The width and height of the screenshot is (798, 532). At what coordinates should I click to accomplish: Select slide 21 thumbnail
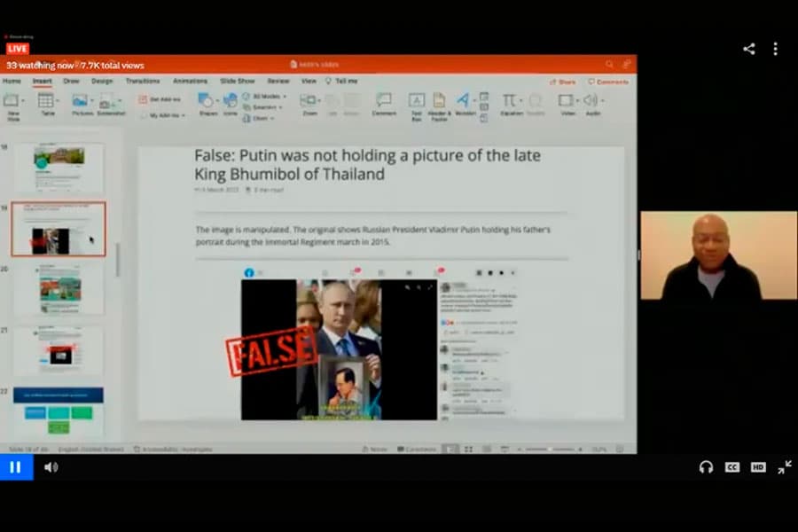59,351
